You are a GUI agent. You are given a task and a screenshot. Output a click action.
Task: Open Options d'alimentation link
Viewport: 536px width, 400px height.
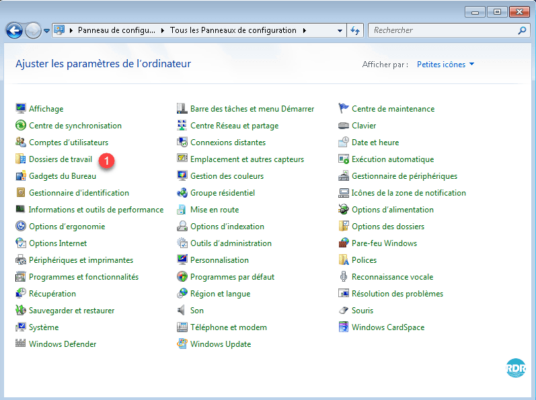click(392, 210)
